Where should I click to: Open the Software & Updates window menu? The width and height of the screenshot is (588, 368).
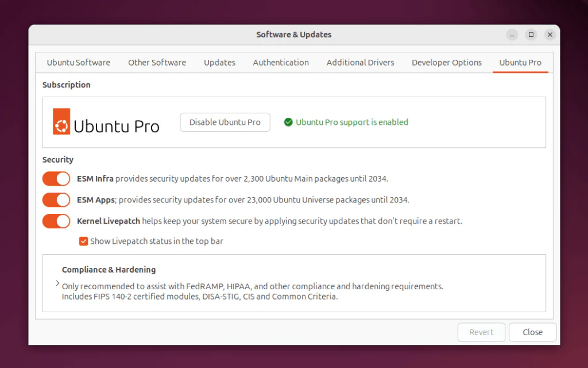[x=294, y=34]
